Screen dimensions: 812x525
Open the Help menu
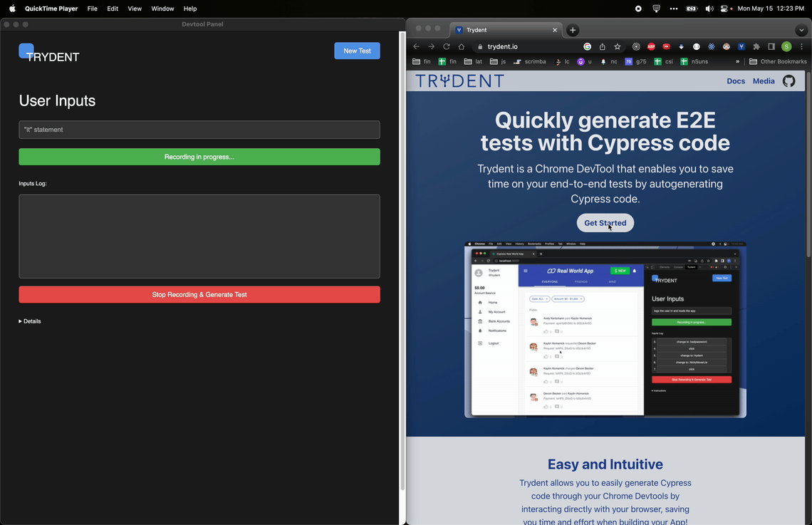pyautogui.click(x=190, y=9)
